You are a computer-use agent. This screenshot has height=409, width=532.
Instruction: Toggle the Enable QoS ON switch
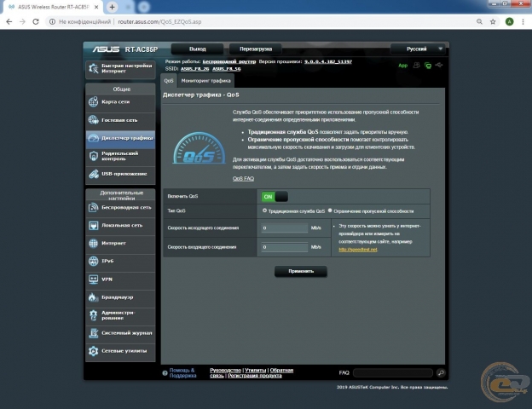(275, 197)
